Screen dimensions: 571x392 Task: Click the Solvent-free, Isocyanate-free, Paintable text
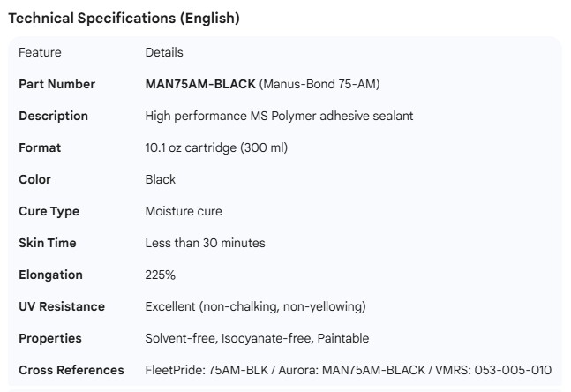click(x=257, y=338)
